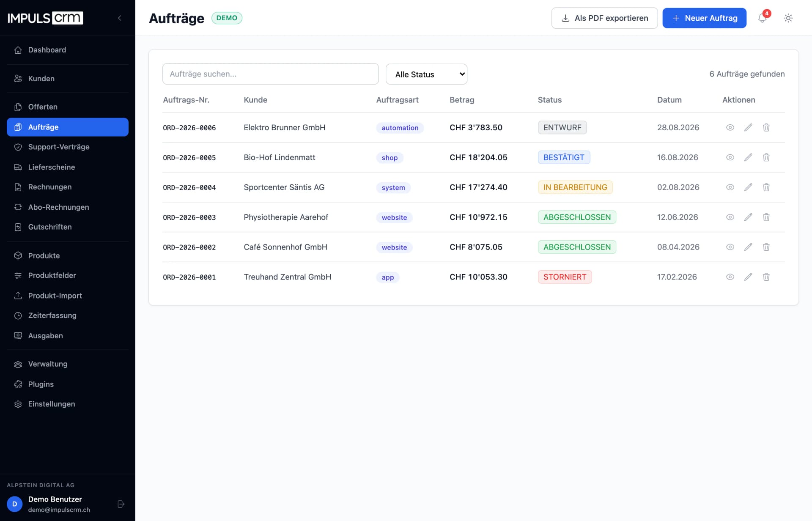
Task: Open the Alle Status filter dropdown
Action: click(x=426, y=74)
